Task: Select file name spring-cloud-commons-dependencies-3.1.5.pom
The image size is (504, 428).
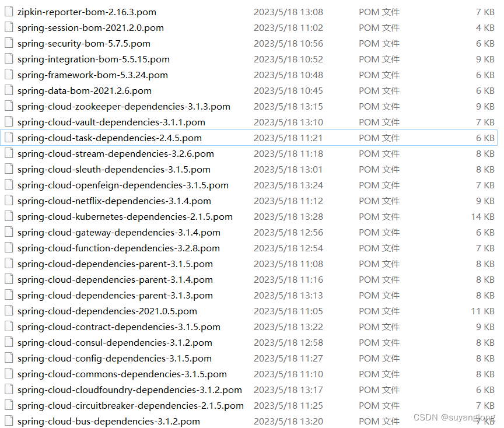Action: click(122, 374)
